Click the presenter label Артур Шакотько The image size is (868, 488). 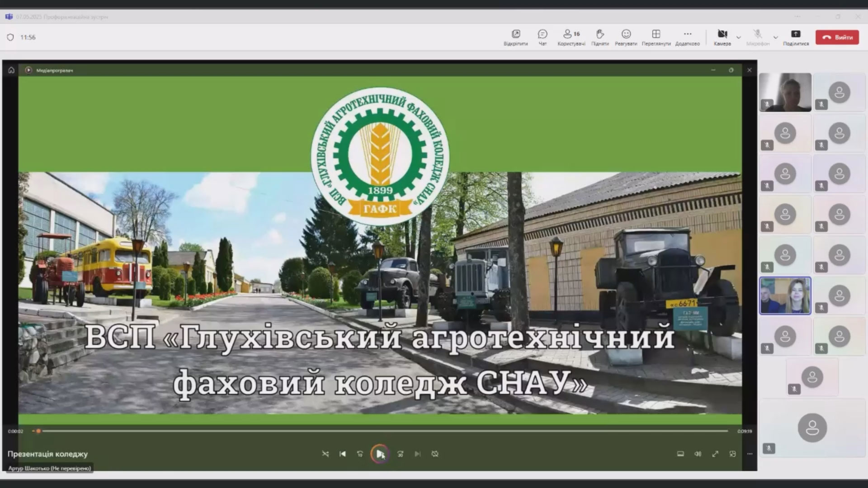click(x=49, y=468)
